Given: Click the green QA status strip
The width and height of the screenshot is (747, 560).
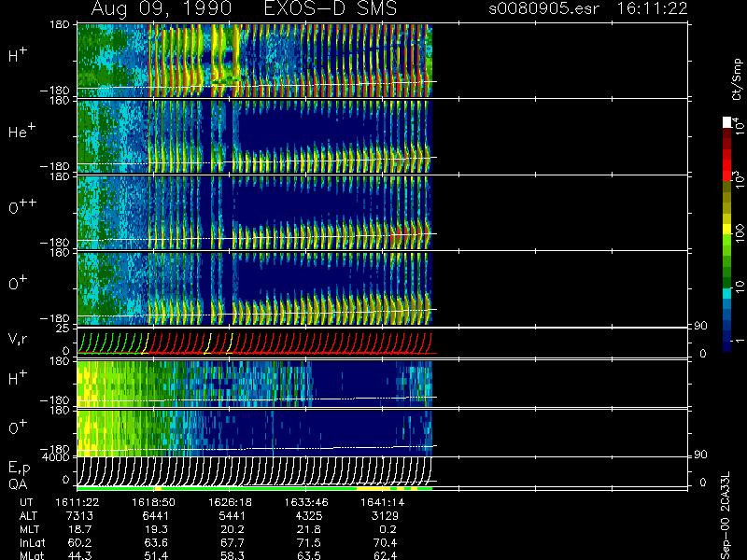Looking at the screenshot, I should [x=255, y=488].
